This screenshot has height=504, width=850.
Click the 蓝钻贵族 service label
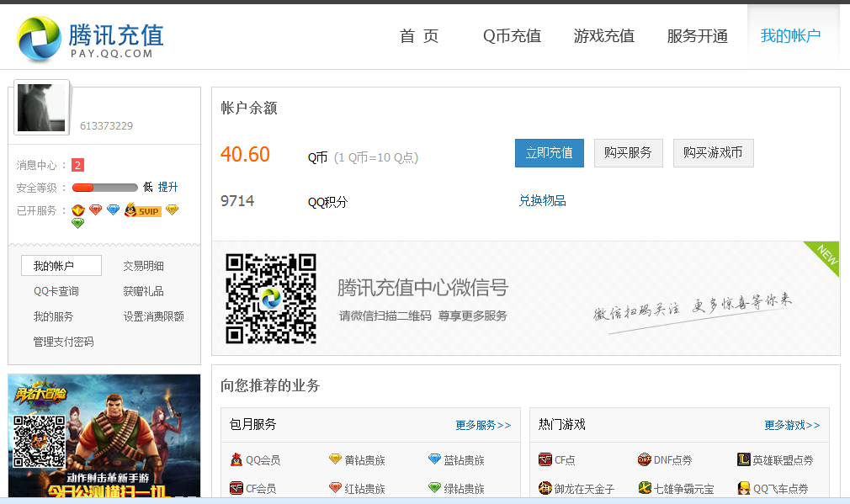(465, 460)
